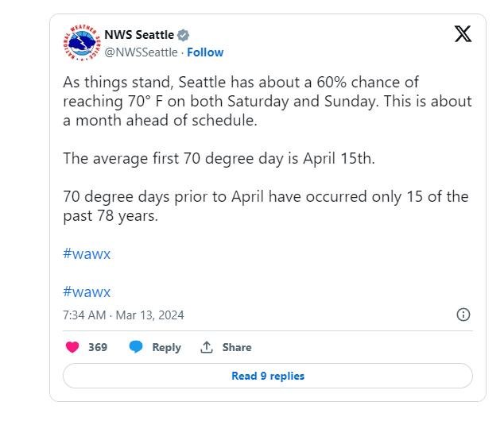The height and width of the screenshot is (421, 504).
Task: Click the 15 of past 78 years sentence
Action: (266, 206)
